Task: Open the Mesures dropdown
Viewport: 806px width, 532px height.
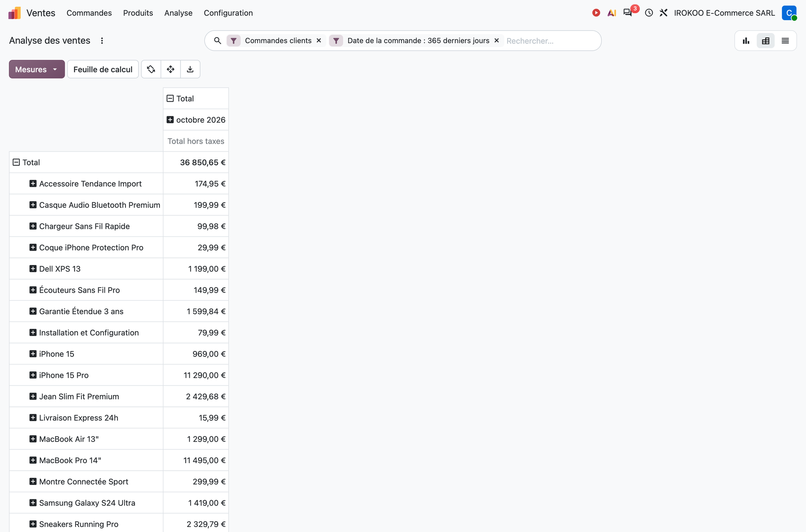Action: coord(37,69)
